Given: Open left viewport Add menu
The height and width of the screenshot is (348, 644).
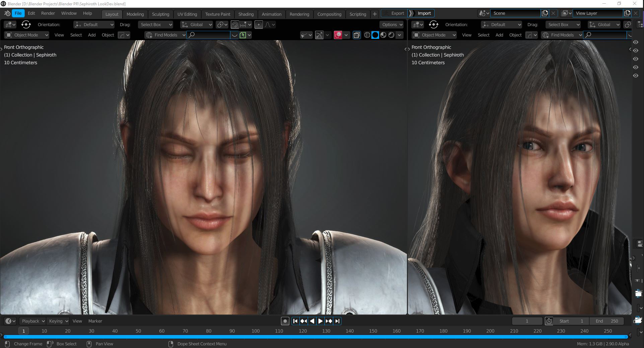Looking at the screenshot, I should coord(92,35).
